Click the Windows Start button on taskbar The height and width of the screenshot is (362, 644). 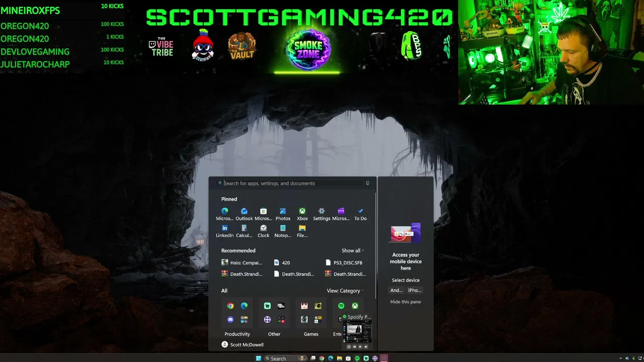(x=259, y=358)
